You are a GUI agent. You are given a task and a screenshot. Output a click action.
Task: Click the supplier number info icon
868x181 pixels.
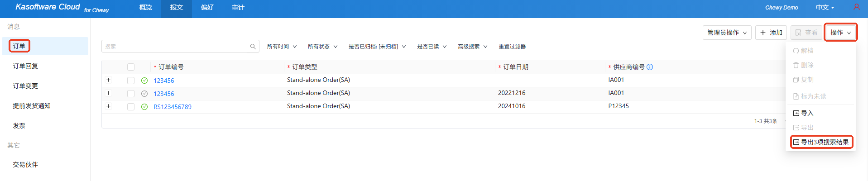coord(650,67)
